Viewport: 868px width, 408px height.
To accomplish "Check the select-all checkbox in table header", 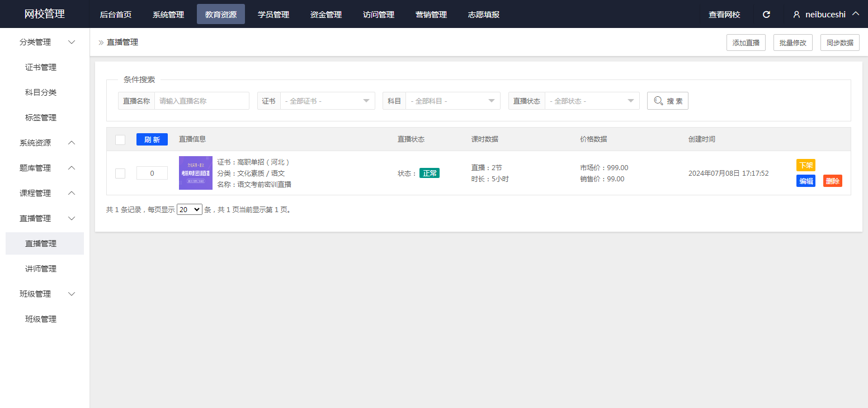I will pyautogui.click(x=120, y=140).
